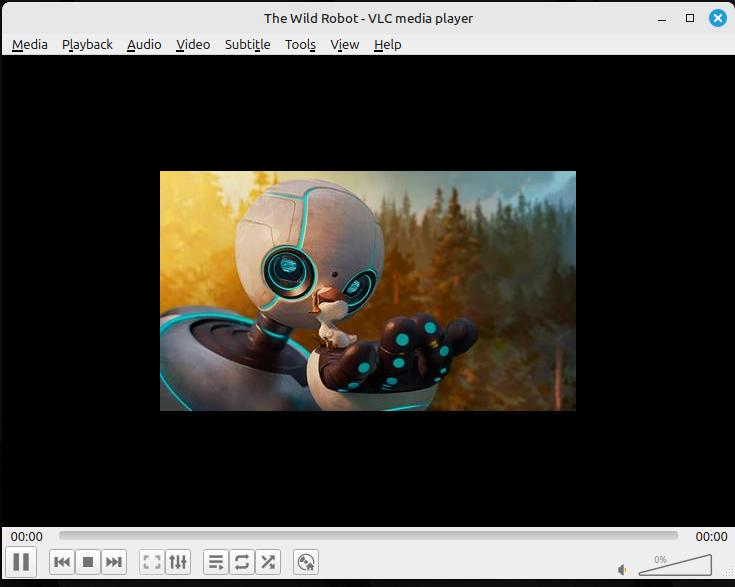Open the Playback menu
The image size is (735, 587).
(x=87, y=44)
